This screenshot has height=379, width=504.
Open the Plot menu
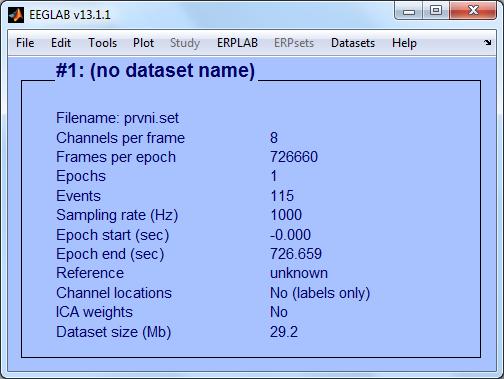coord(143,43)
